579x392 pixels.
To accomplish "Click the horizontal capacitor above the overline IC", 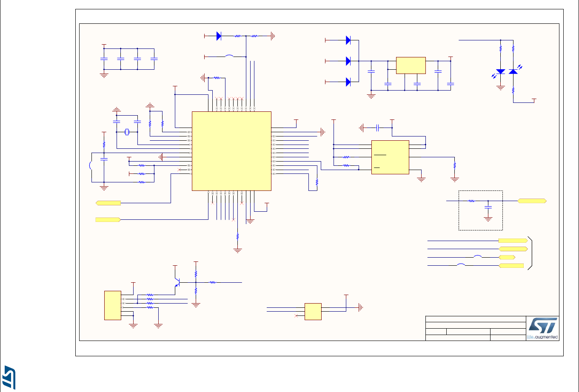I will 378,127.
